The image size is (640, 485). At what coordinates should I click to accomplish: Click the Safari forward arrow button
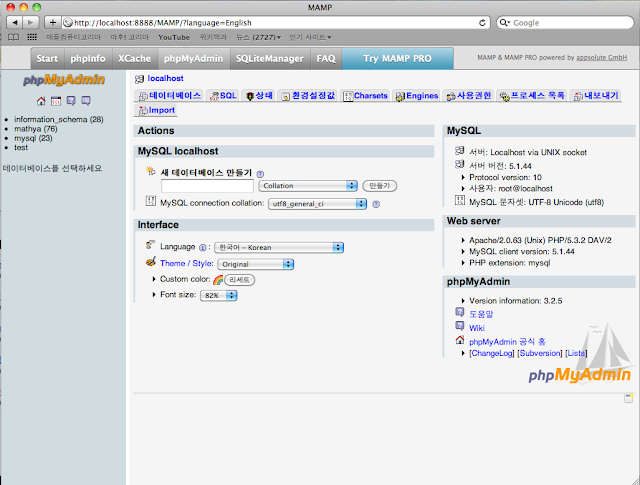click(31, 22)
